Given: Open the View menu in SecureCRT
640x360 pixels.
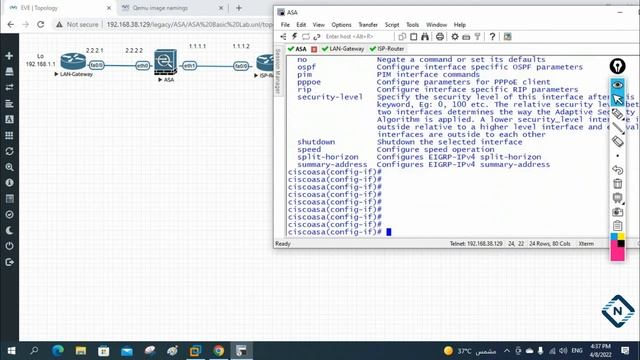Looking at the screenshot, I should [319, 25].
